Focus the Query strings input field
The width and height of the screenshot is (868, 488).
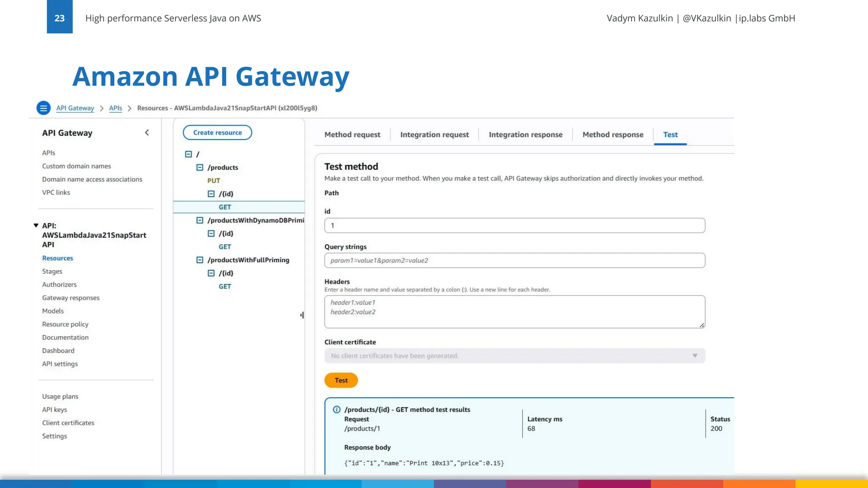pyautogui.click(x=515, y=261)
